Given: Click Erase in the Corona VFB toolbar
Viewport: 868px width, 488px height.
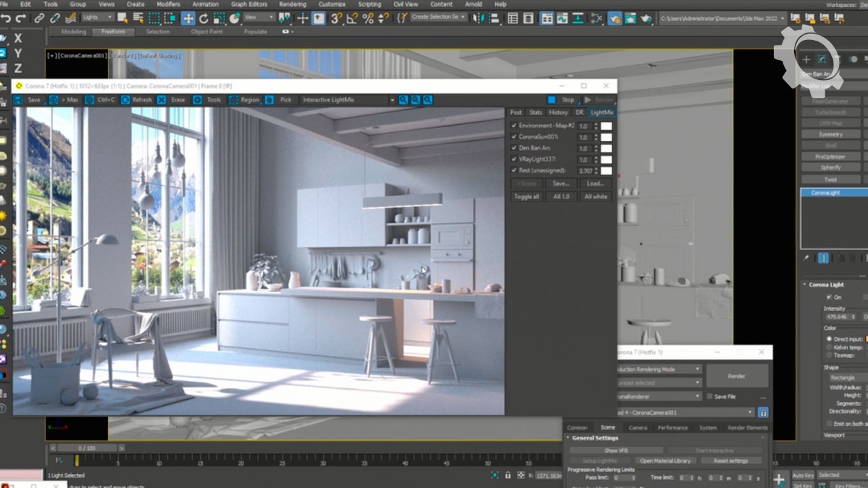Looking at the screenshot, I should tap(172, 100).
